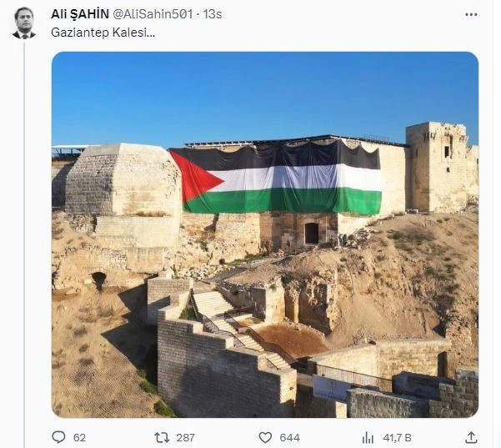Click the castle doorway in the photo
Viewport: 501px width, 448px height.
click(x=312, y=234)
